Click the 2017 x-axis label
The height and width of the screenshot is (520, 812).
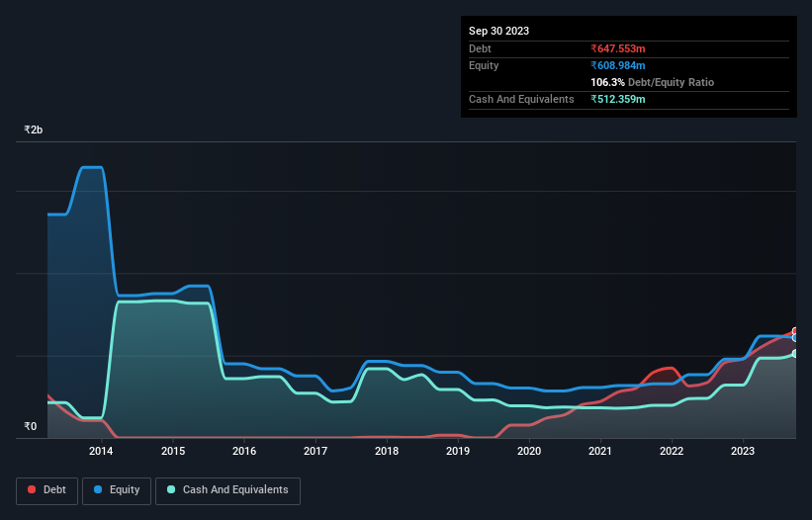pos(316,451)
